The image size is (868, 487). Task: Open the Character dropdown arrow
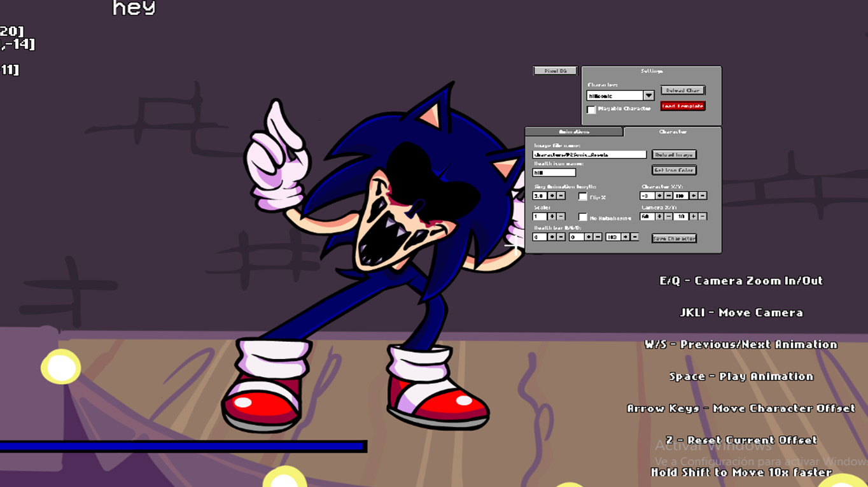click(648, 95)
